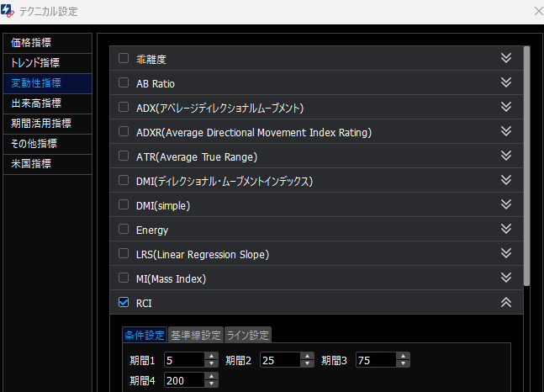Expand the Energy indicator chevron
The height and width of the screenshot is (392, 544).
[x=505, y=229]
